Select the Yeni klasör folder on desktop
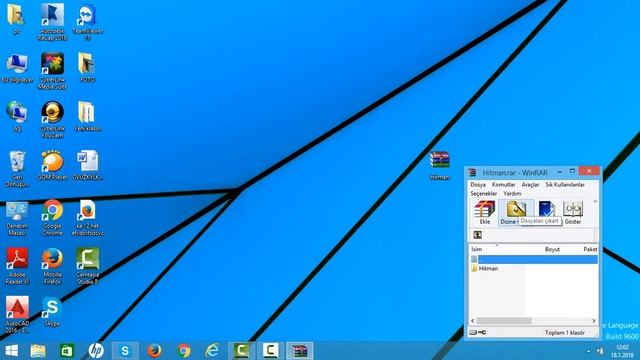 point(87,116)
